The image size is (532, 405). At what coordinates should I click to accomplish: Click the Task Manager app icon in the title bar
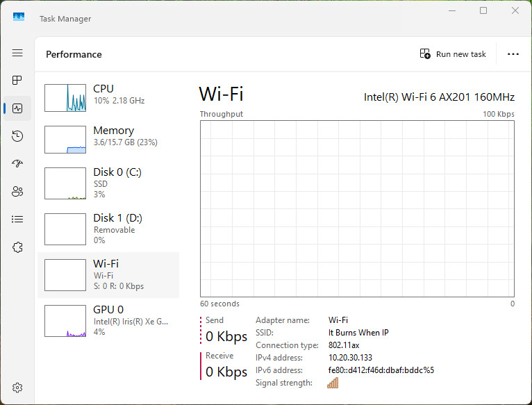coord(19,17)
